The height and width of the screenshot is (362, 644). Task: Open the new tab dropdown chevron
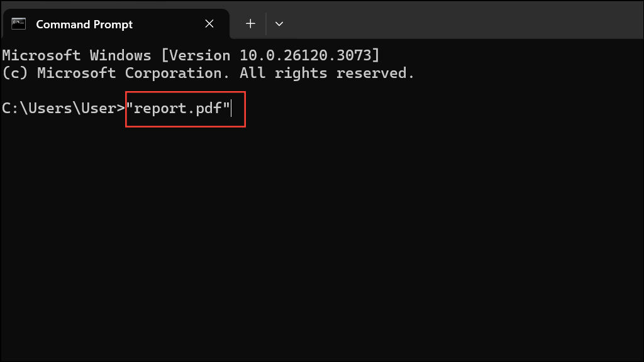279,23
